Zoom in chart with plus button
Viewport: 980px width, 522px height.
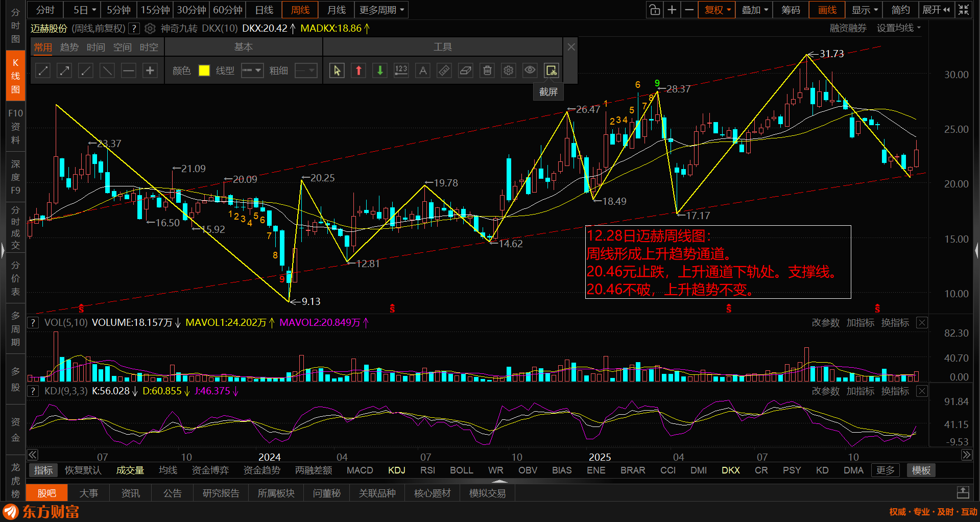point(672,10)
